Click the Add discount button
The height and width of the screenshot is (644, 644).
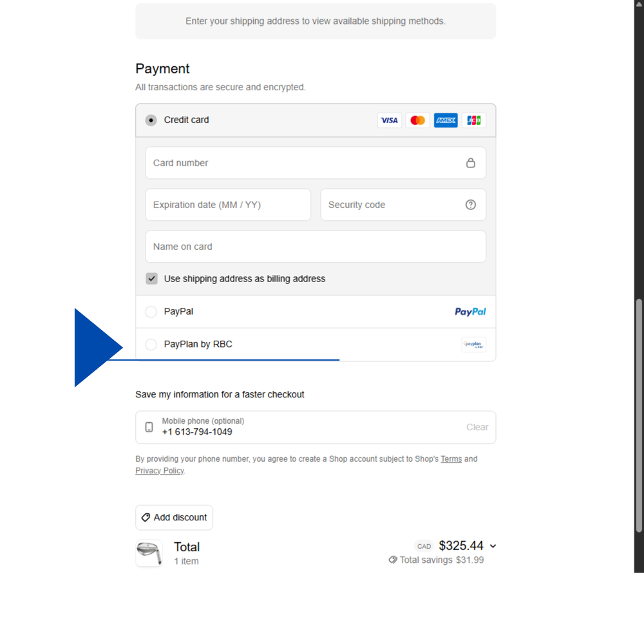(x=174, y=518)
